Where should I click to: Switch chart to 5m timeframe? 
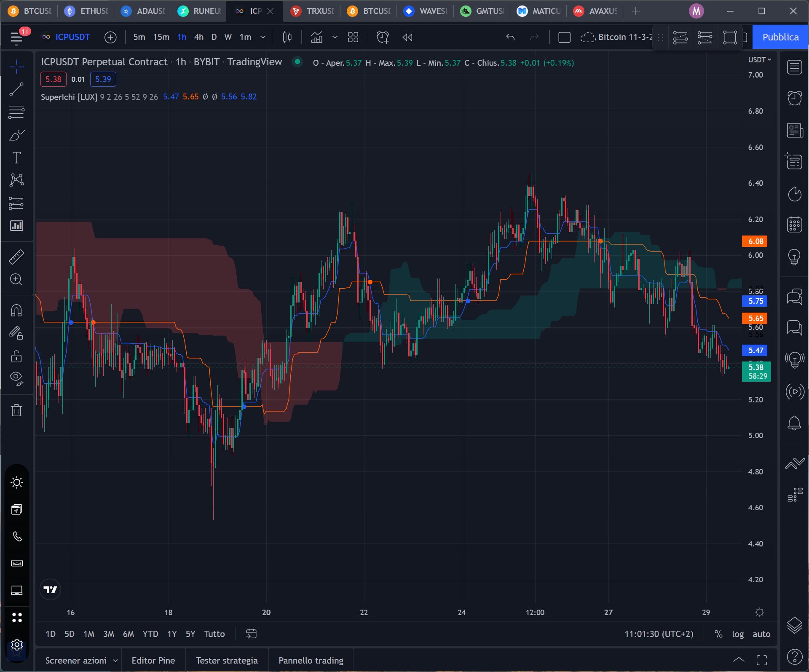[x=139, y=37]
